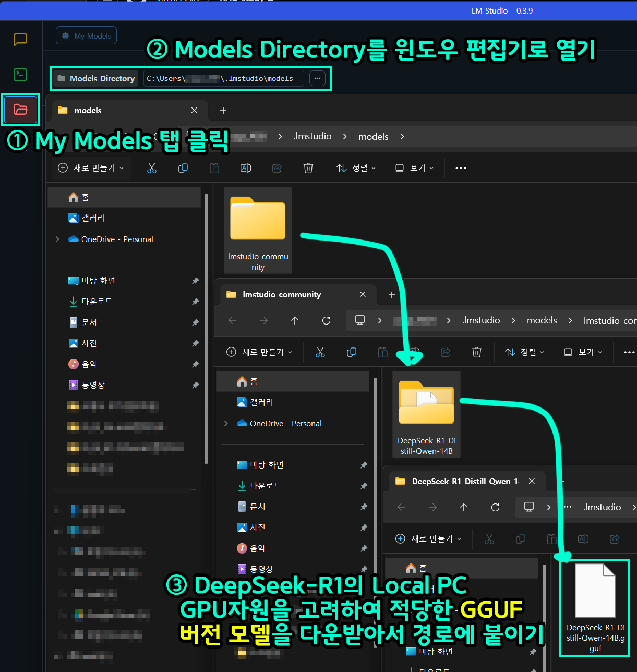Image resolution: width=637 pixels, height=672 pixels.
Task: Click the Copy icon in lmstudio-community toolbar
Action: pos(352,352)
